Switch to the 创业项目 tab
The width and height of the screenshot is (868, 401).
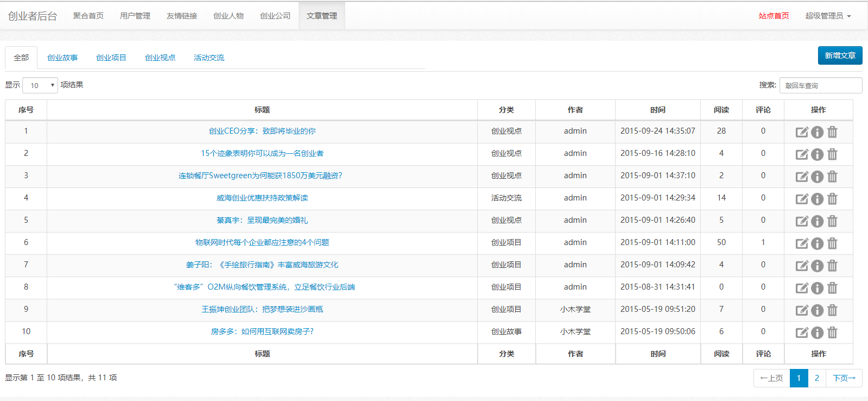coord(111,58)
